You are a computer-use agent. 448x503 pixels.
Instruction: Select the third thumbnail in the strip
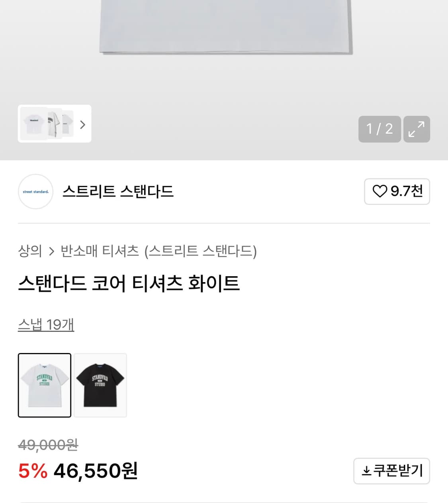(x=68, y=124)
